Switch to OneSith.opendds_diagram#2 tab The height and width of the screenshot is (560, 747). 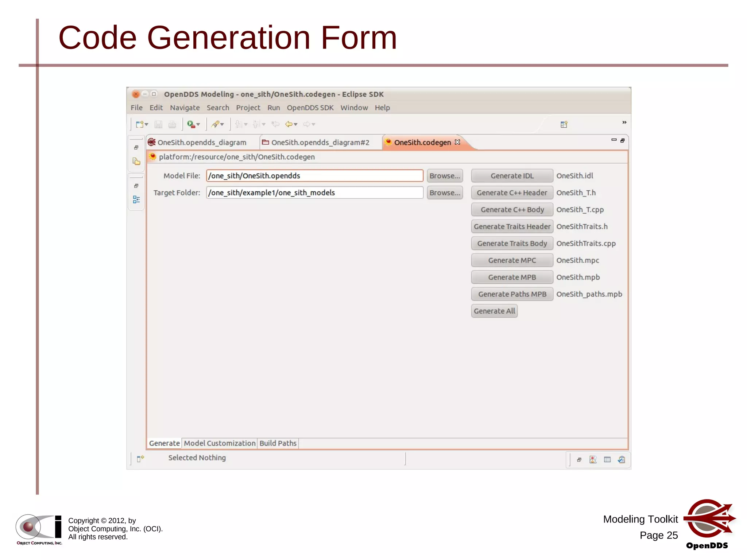coord(320,142)
